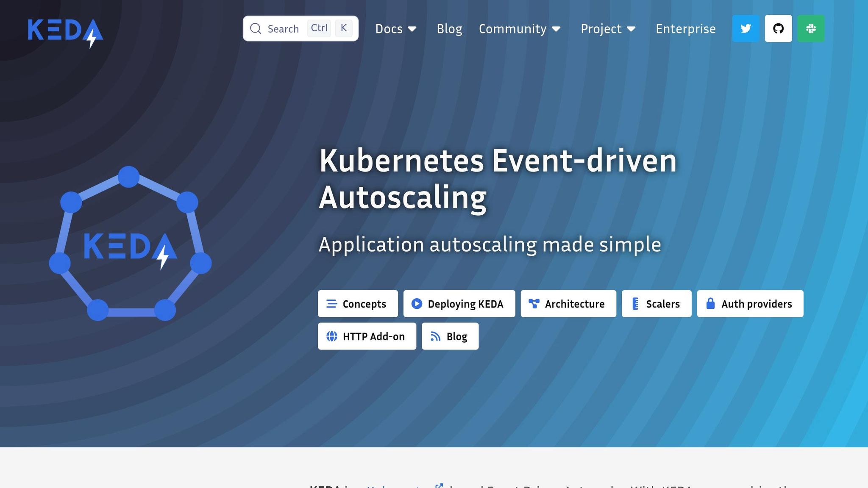Image resolution: width=868 pixels, height=488 pixels.
Task: Click the Blog RSS feed icon
Action: (435, 336)
